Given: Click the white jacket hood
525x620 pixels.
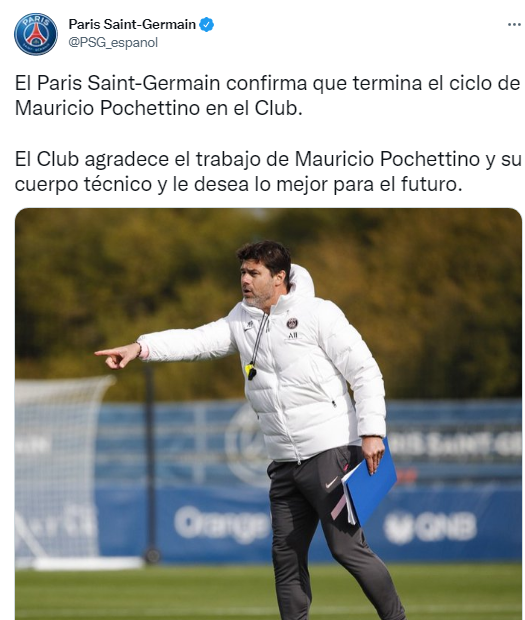Looking at the screenshot, I should [x=302, y=282].
